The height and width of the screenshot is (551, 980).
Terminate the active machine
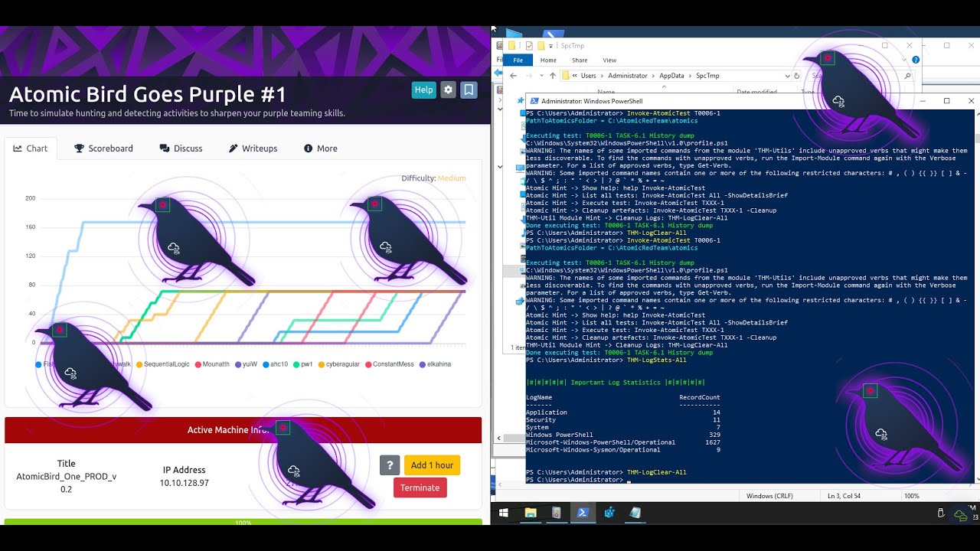[x=420, y=487]
